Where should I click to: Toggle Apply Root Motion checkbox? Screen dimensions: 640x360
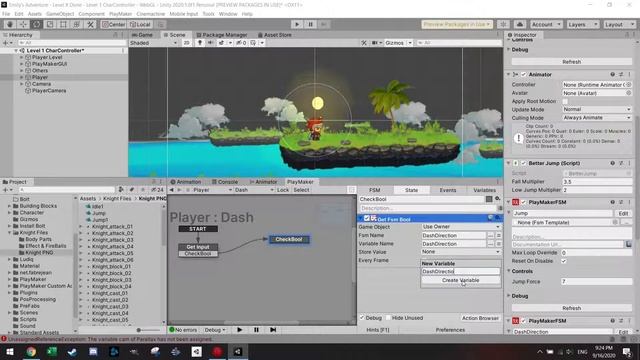565,101
